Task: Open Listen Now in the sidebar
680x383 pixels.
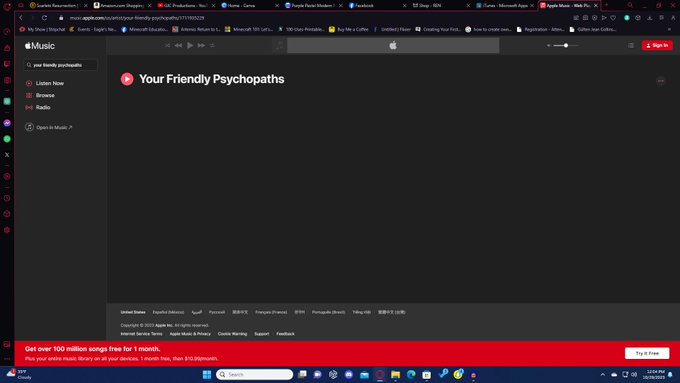Action: 45,83
